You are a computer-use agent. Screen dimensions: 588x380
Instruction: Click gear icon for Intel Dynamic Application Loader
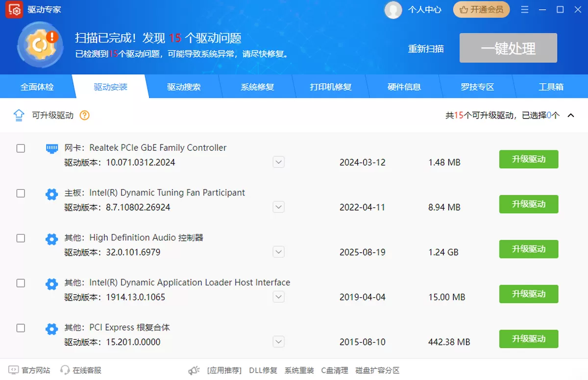pyautogui.click(x=51, y=284)
